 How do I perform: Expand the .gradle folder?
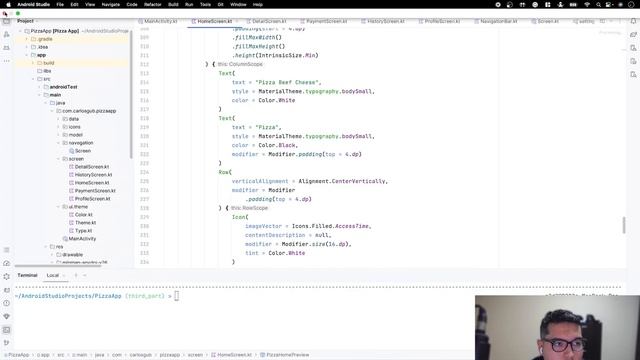27,39
